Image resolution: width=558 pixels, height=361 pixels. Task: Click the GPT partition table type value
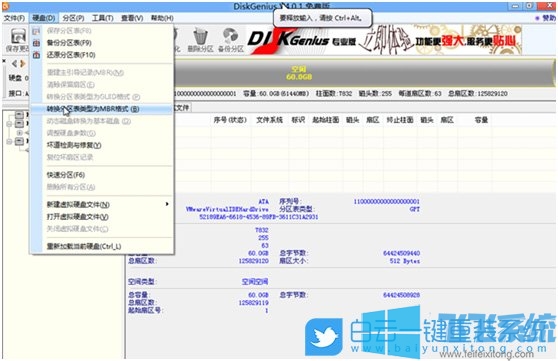(415, 209)
